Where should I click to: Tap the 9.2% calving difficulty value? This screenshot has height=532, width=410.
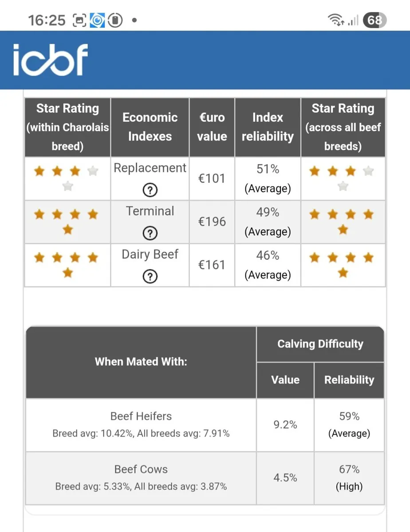285,425
